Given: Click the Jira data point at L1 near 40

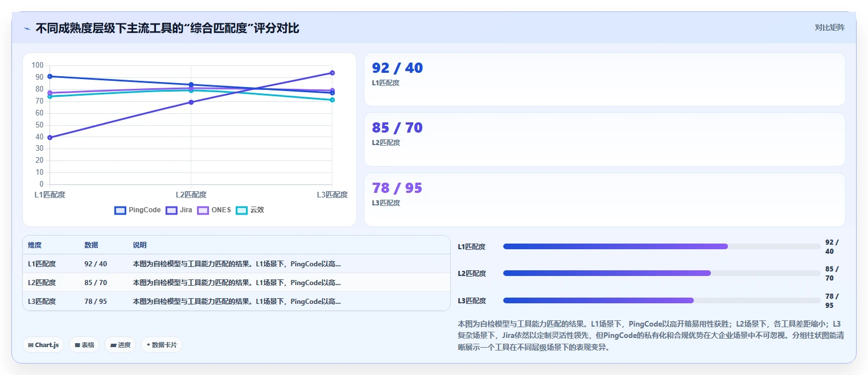Looking at the screenshot, I should 50,137.
